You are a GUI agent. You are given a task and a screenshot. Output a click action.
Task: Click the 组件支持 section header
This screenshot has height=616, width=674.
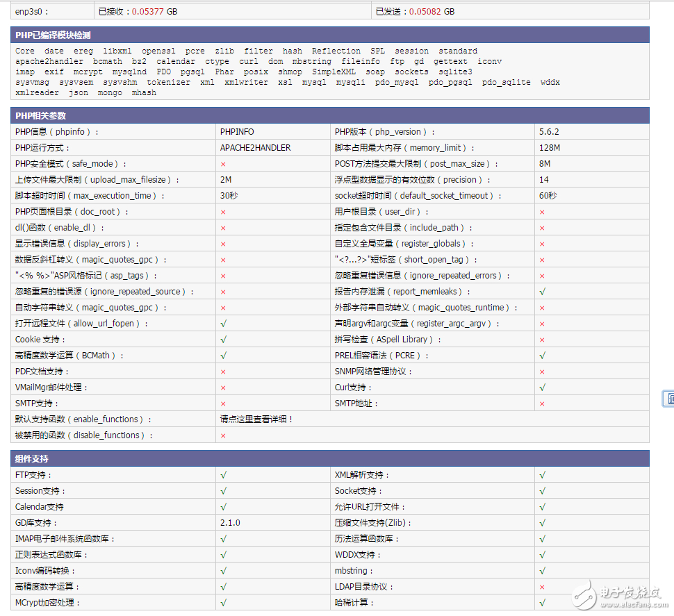(32, 459)
